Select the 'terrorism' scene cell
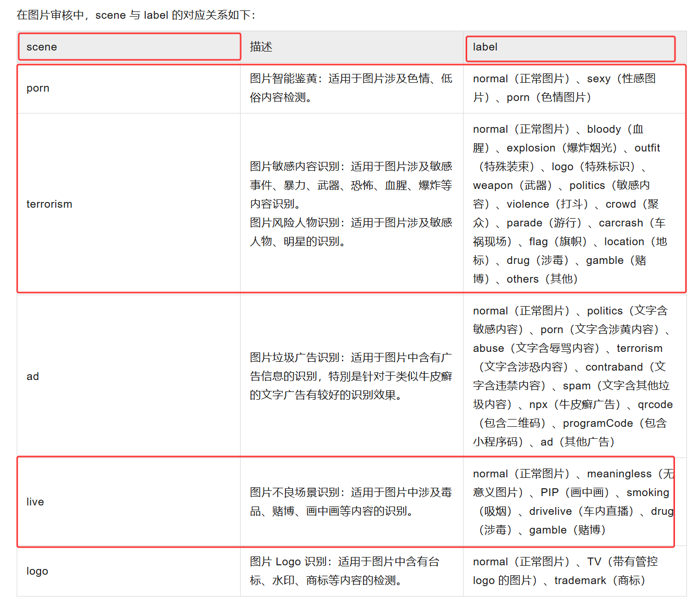Image resolution: width=700 pixels, height=608 pixels. 129,204
